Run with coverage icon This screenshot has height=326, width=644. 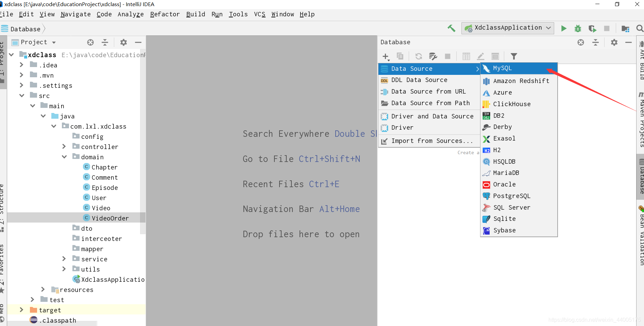pos(592,28)
